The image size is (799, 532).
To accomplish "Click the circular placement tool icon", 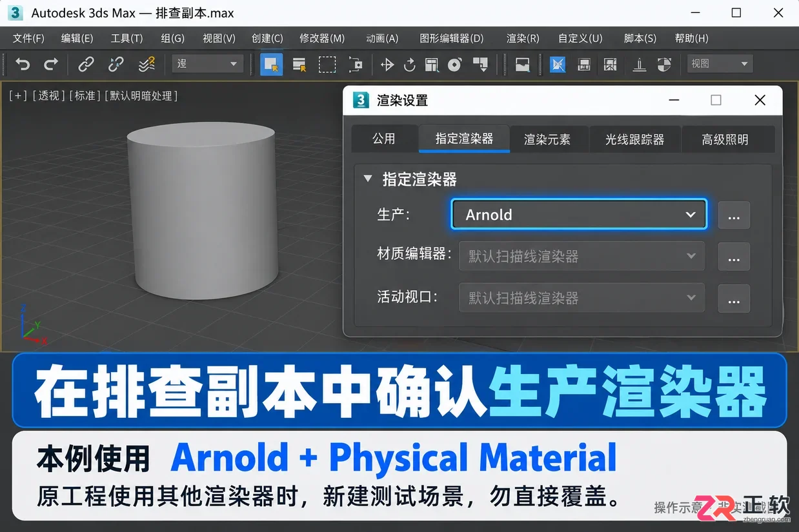I will point(455,64).
